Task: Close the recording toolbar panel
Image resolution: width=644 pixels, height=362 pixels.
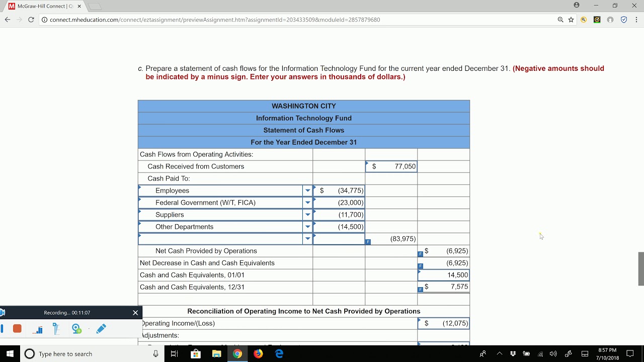Action: (135, 313)
